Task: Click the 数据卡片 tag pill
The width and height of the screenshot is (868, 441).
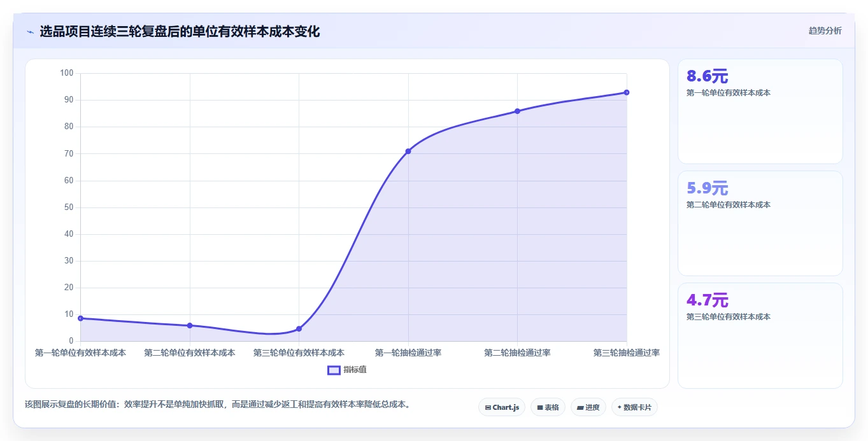Action: pyautogui.click(x=634, y=407)
